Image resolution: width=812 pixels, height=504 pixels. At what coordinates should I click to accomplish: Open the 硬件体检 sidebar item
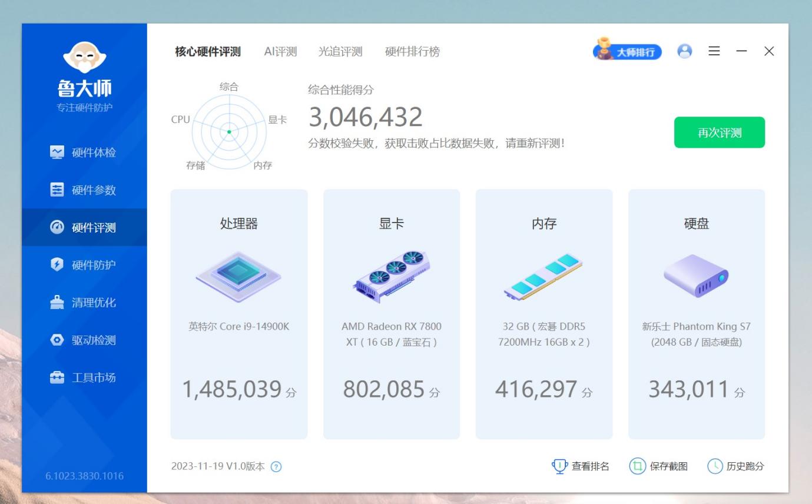(84, 152)
